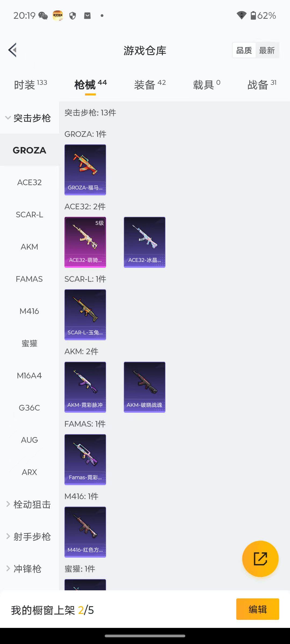
Task: Switch to the 装备 tab
Action: [x=150, y=85]
